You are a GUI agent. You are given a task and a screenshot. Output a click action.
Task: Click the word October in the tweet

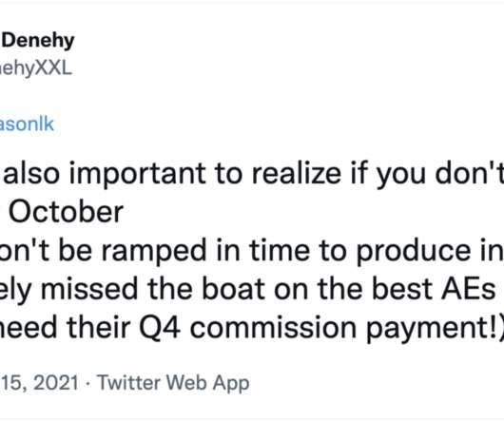(66, 212)
